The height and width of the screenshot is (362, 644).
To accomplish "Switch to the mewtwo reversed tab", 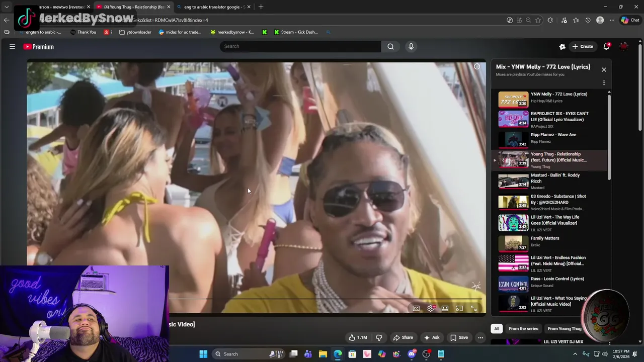I will click(60, 7).
